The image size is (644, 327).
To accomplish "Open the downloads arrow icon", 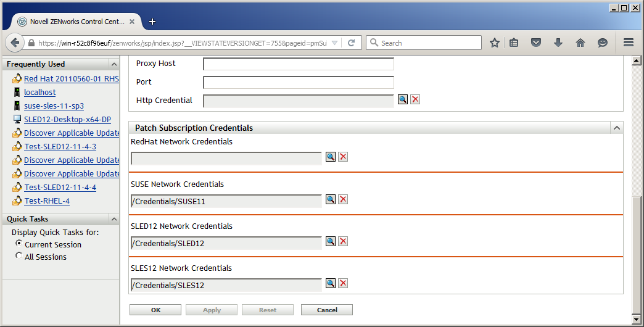I will 558,43.
